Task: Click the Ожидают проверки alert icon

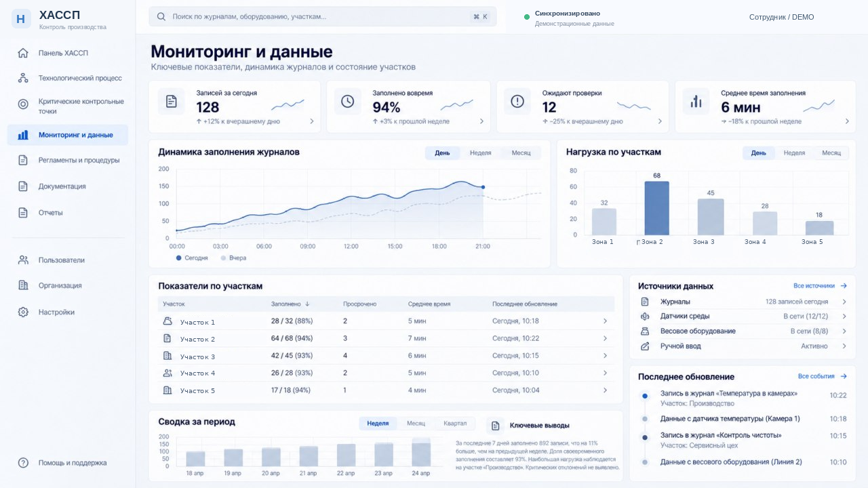Action: (x=517, y=101)
